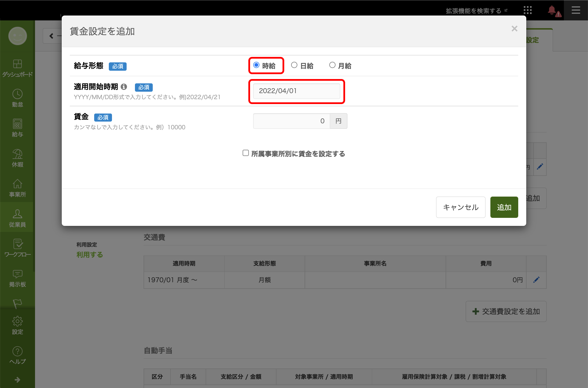Select the 時給 radio button
Viewport: 588px width, 388px height.
[256, 65]
